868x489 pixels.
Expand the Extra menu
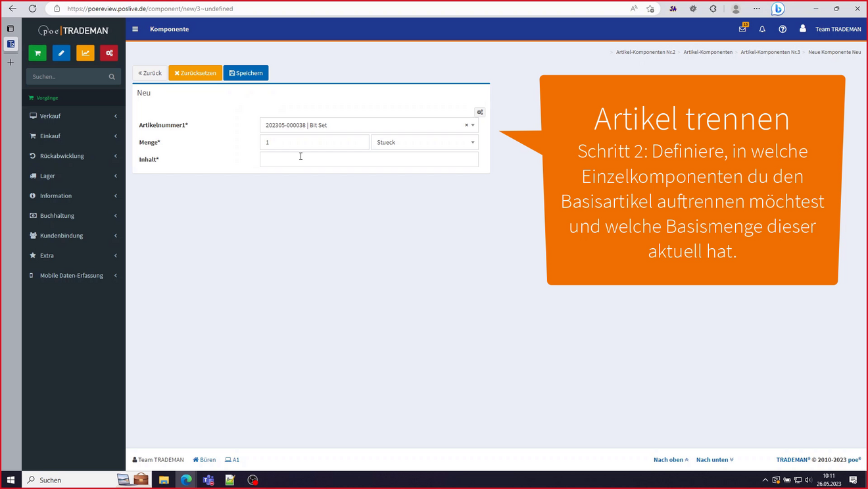(x=73, y=255)
